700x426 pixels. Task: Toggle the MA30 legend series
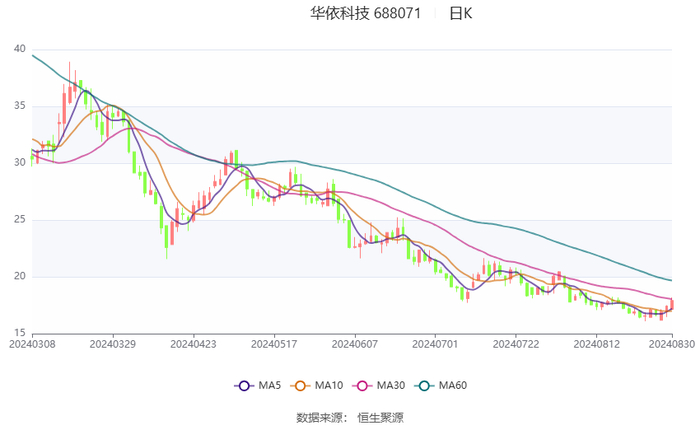tap(379, 385)
